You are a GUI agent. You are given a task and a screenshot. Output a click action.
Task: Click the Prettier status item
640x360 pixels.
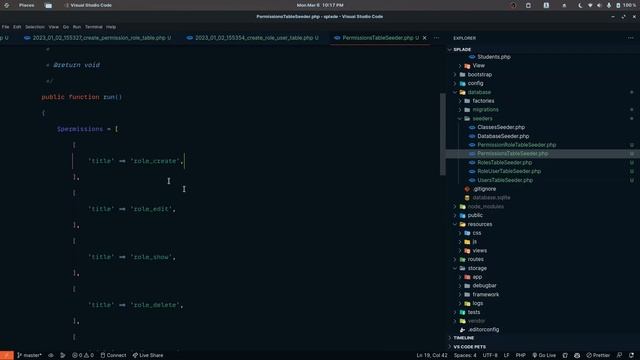coord(598,355)
